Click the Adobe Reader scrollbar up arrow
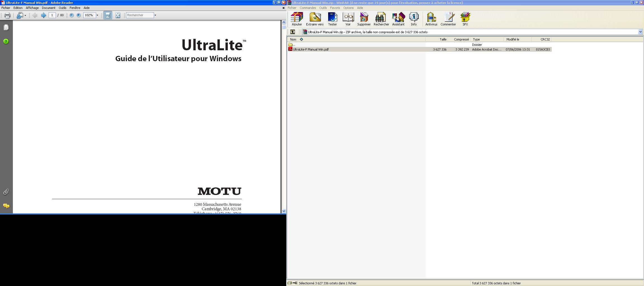The width and height of the screenshot is (644, 286). (284, 22)
